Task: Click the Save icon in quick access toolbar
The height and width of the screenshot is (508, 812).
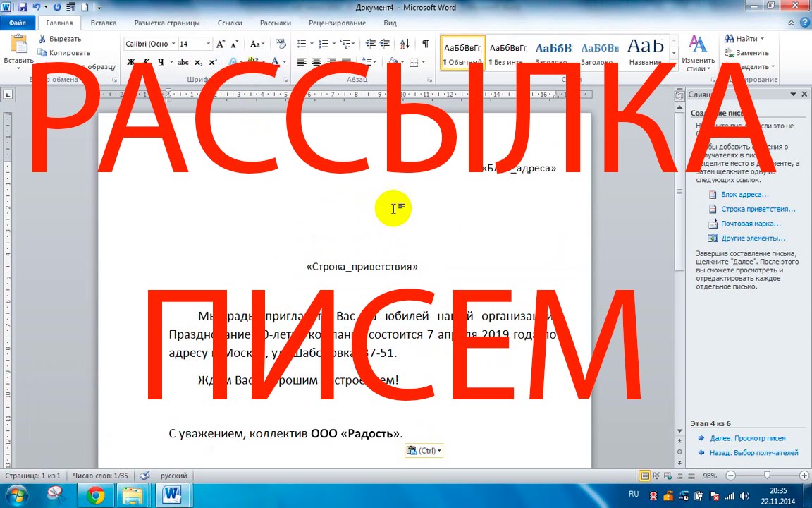Action: 23,7
